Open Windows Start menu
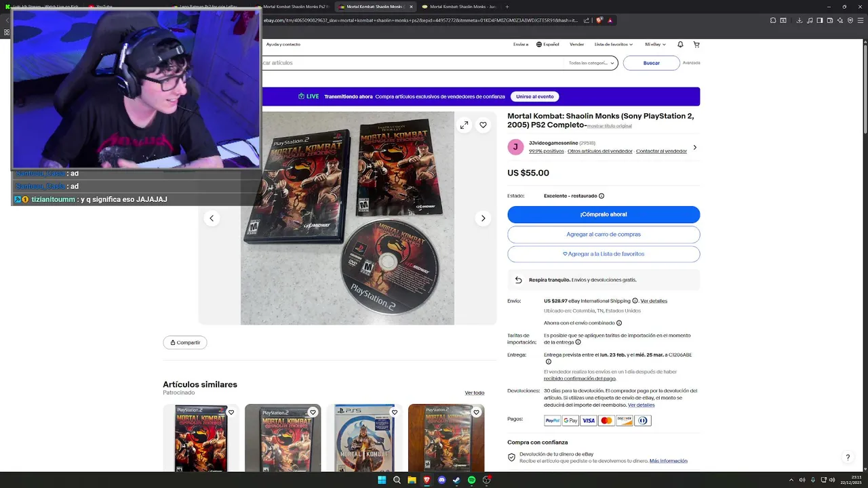Image resolution: width=868 pixels, height=488 pixels. (x=382, y=480)
